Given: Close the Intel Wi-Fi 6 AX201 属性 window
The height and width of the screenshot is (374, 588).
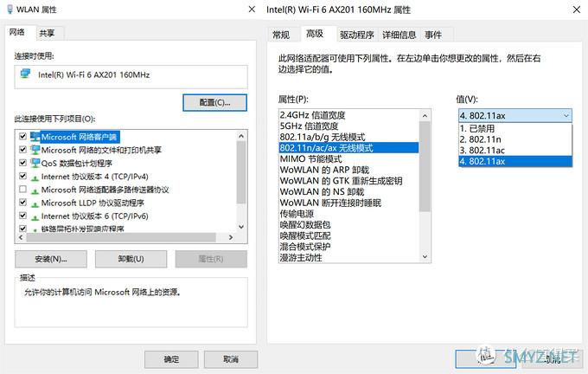Looking at the screenshot, I should 577,10.
